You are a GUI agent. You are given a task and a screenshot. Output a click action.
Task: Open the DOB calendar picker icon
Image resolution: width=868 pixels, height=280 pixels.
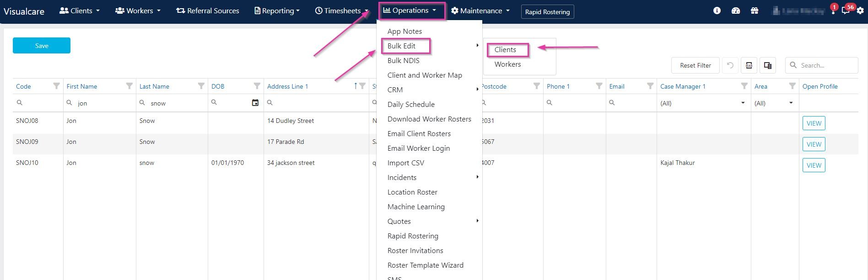click(x=255, y=103)
